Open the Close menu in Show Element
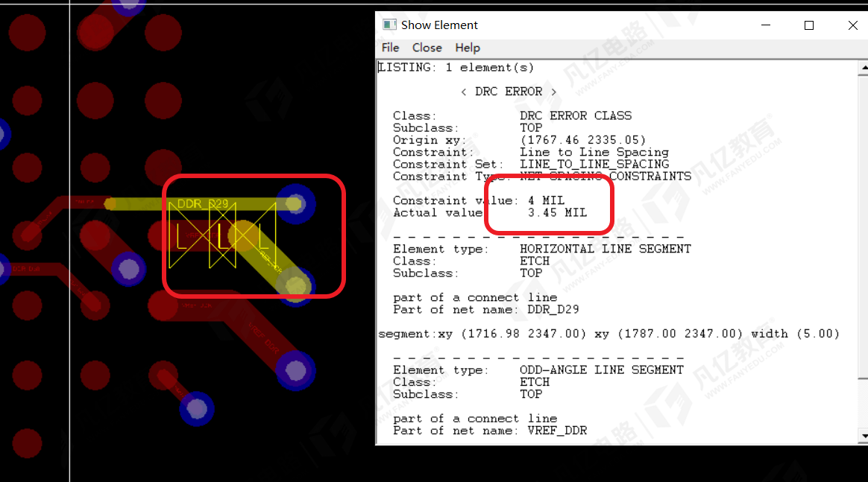The width and height of the screenshot is (868, 482). (x=427, y=48)
